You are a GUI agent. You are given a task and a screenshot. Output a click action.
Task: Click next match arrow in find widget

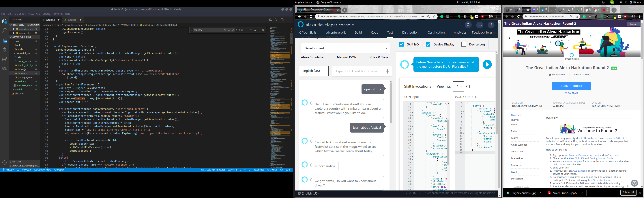click(255, 30)
